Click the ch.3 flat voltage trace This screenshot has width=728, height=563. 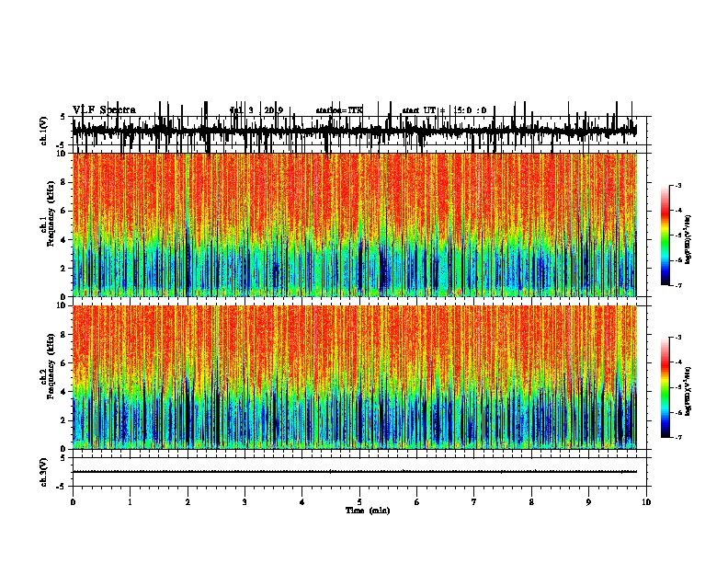354,472
